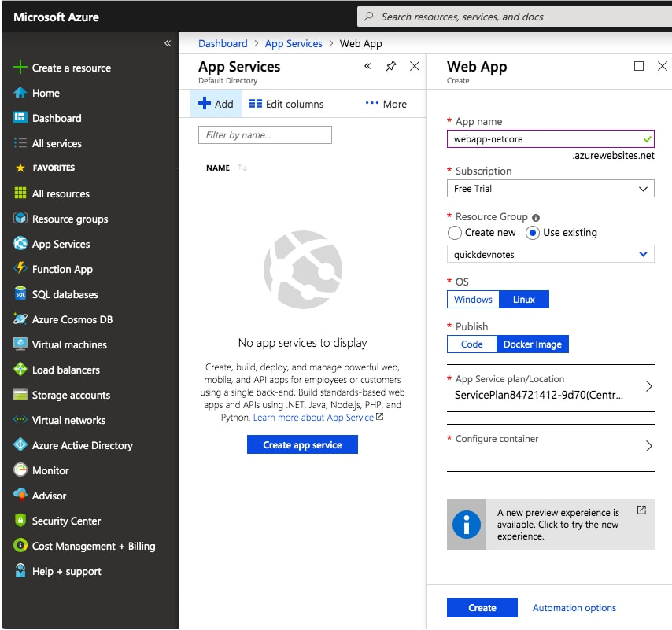Screen dimensions: 672x630
Task: Choose Linux as the OS
Action: tap(524, 299)
